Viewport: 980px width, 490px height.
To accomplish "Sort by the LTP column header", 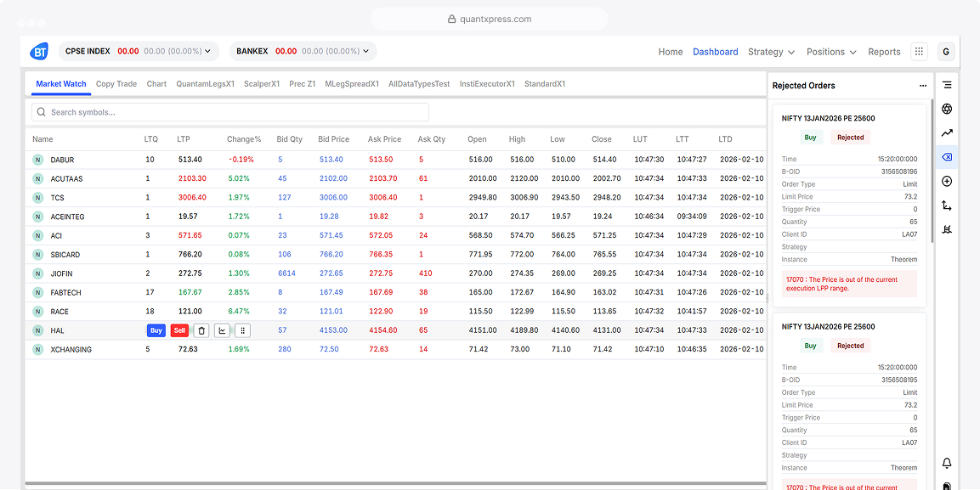I will [184, 139].
